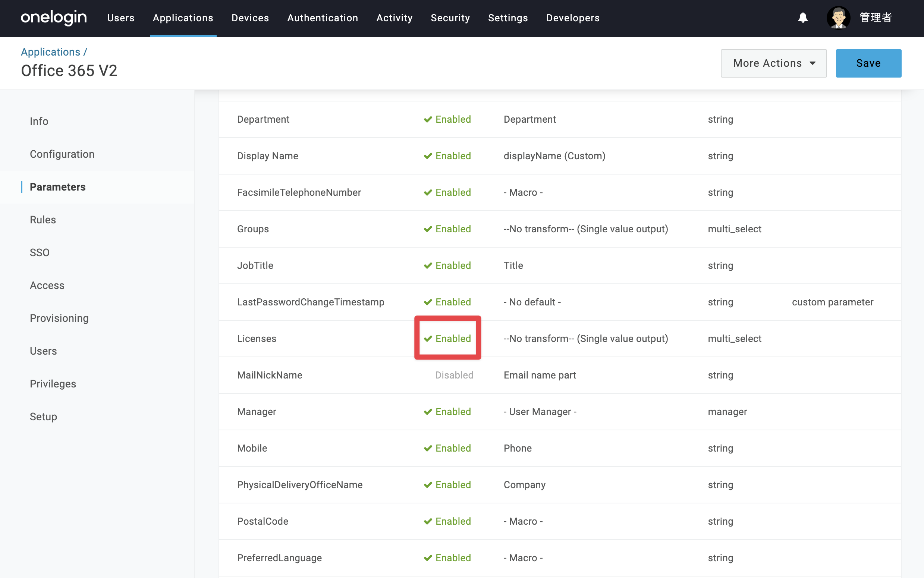This screenshot has height=578, width=924.
Task: Switch to the Privileges sidebar tab
Action: 53,384
